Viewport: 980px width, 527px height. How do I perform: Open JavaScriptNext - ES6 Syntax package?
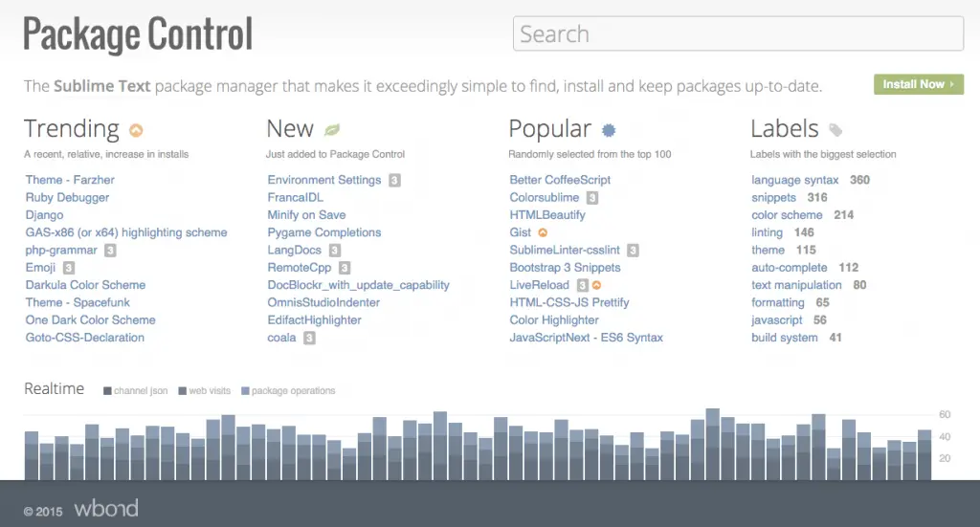[x=587, y=338]
